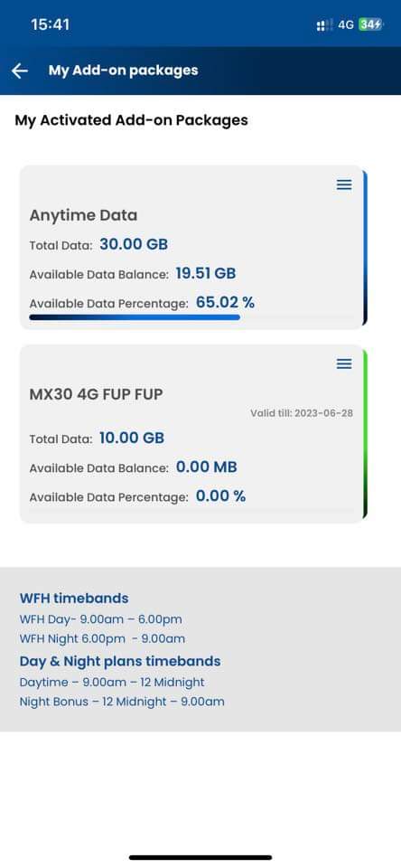
Task: Select the Anytime Data package heading
Action: (x=83, y=215)
